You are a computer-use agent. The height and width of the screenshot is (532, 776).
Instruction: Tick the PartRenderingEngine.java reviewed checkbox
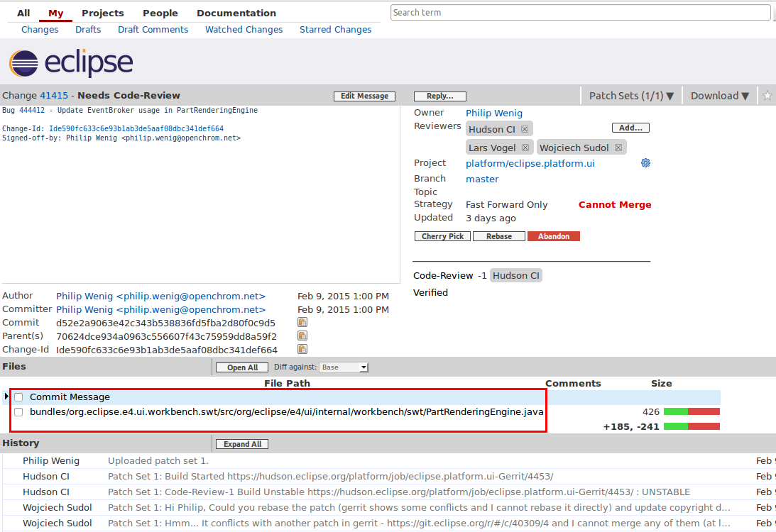[x=18, y=412]
